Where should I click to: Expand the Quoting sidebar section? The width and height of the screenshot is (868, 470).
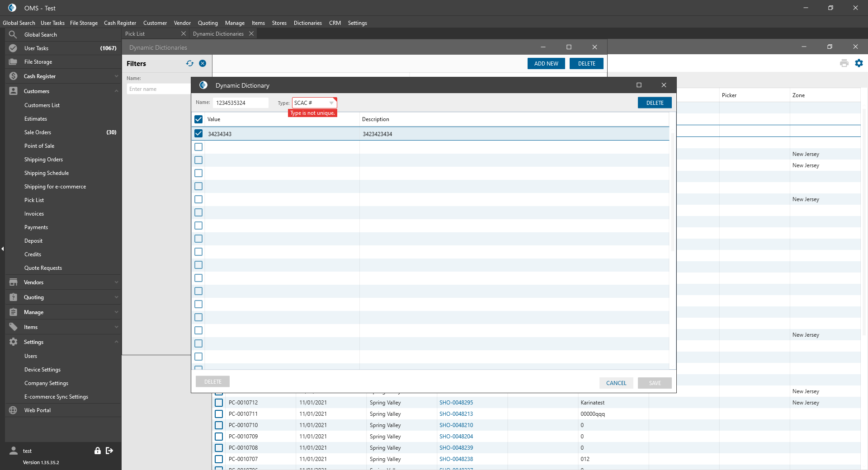click(x=116, y=297)
